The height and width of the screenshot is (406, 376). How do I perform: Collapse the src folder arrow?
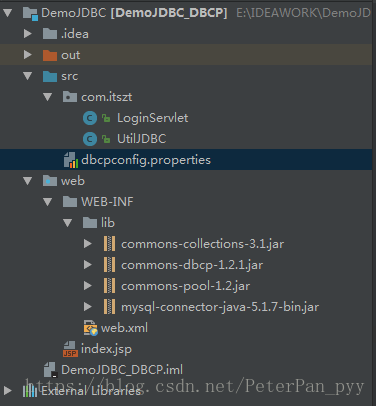pos(28,76)
